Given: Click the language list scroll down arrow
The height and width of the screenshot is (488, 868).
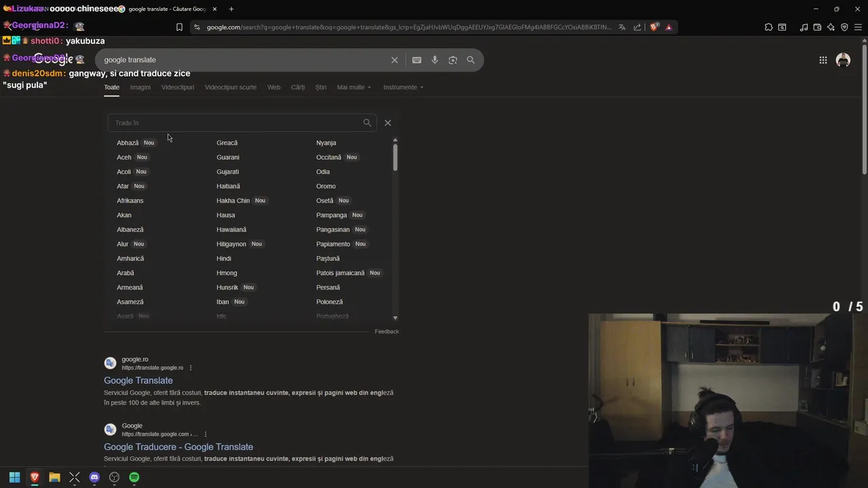Looking at the screenshot, I should pyautogui.click(x=395, y=318).
